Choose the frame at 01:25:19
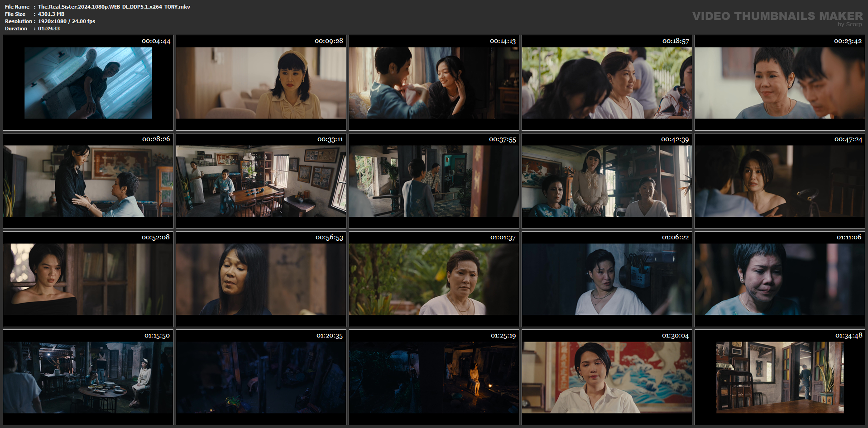 tap(434, 377)
